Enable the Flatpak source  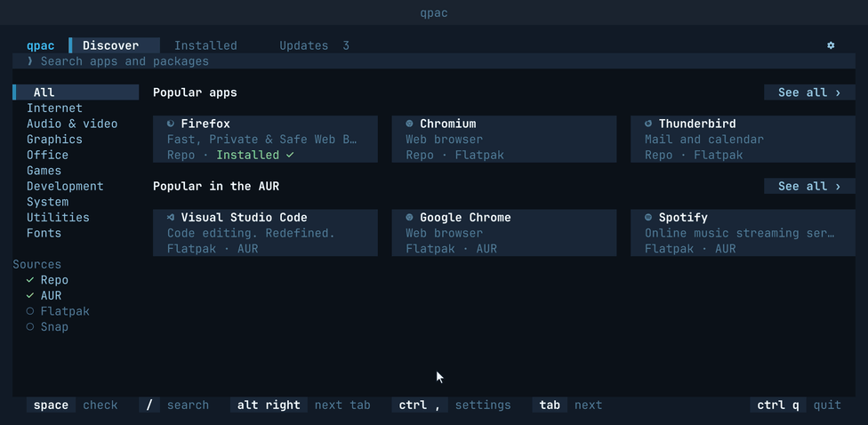pos(58,311)
